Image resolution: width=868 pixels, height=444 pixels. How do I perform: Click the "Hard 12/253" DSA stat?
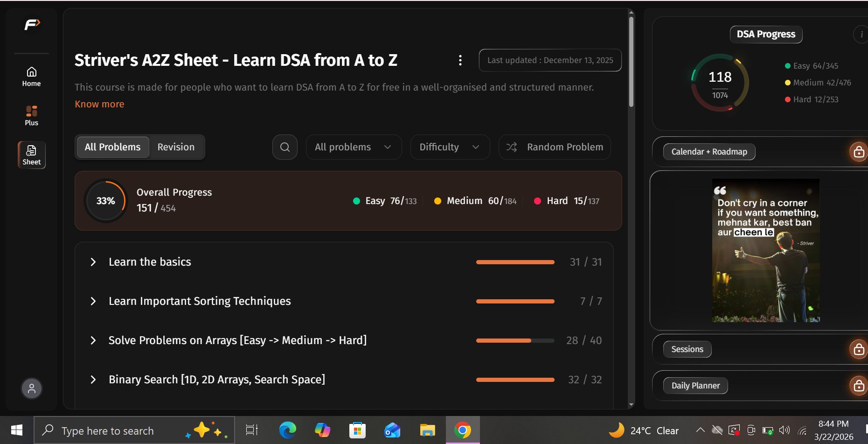coord(812,99)
